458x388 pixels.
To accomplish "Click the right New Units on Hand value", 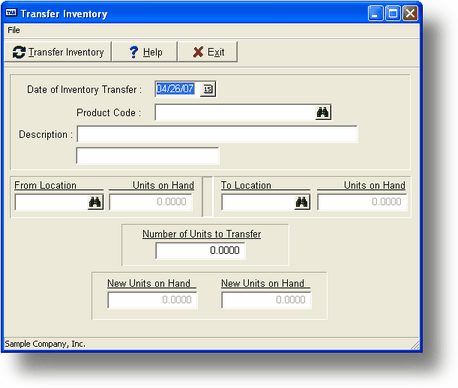I will (266, 300).
